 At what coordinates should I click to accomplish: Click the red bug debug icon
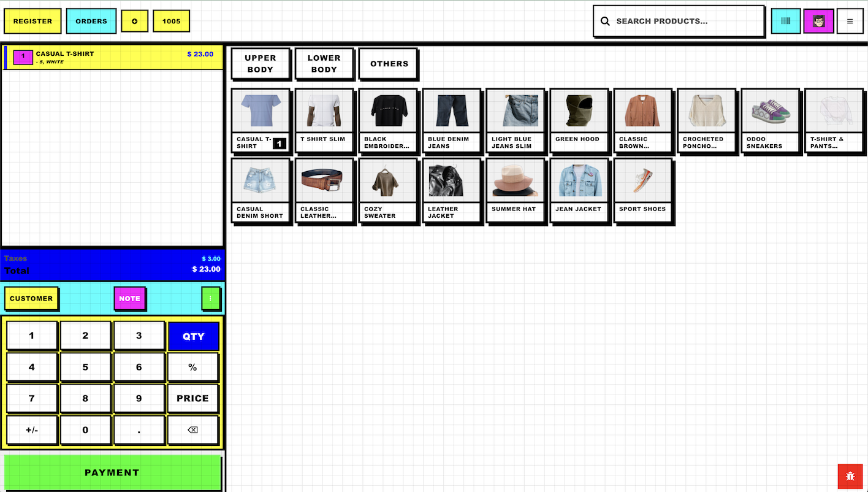[x=850, y=476]
